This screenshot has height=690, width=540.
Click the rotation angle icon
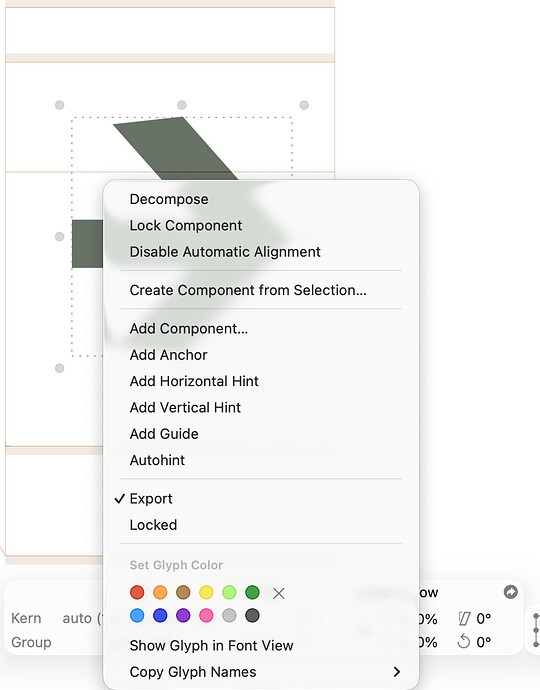(x=464, y=642)
